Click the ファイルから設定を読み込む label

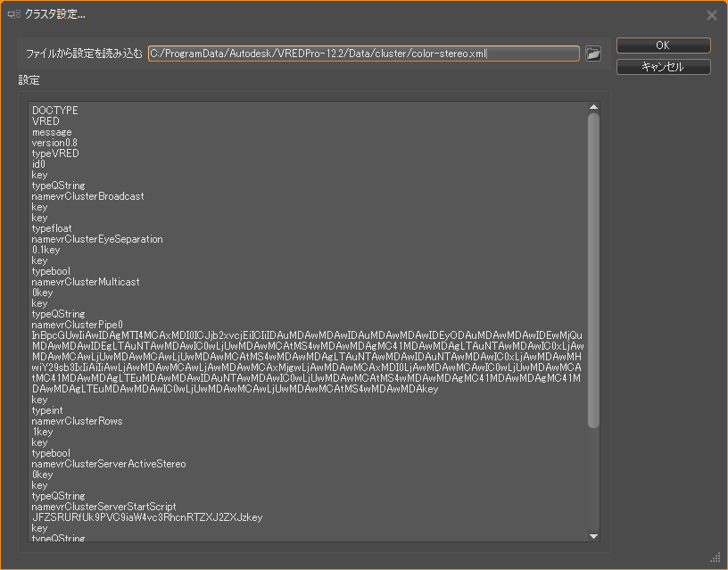84,54
